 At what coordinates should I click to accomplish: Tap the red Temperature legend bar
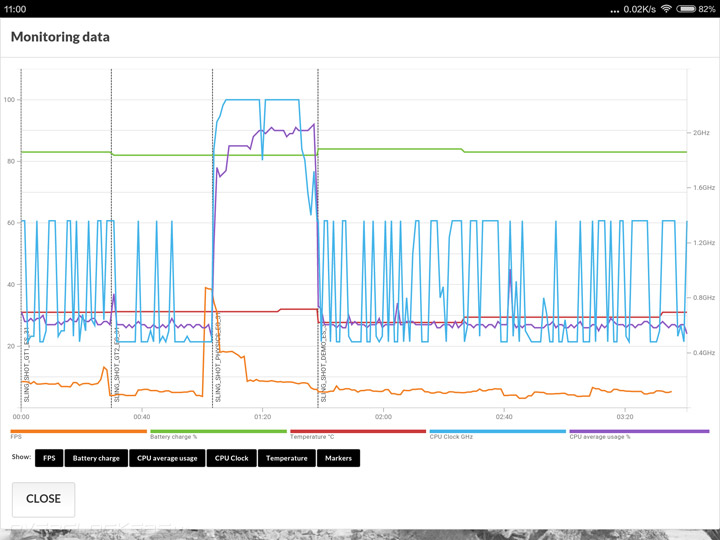358,431
